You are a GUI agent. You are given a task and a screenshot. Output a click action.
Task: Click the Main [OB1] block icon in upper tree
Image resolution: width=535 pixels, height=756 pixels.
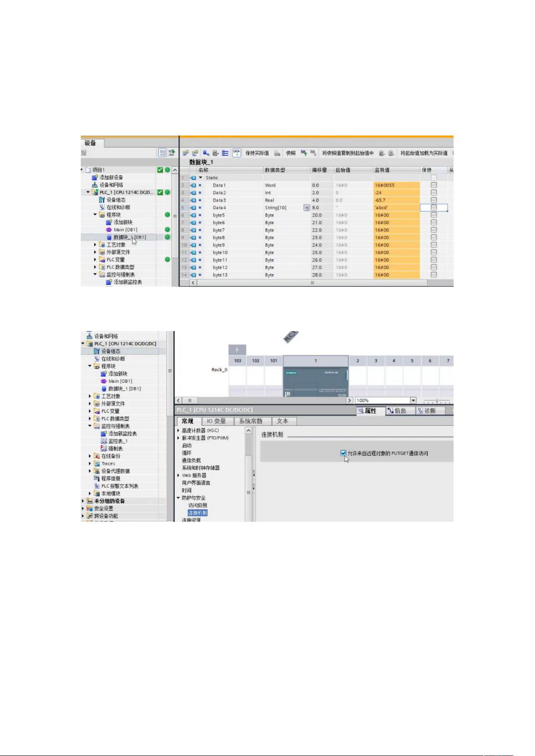point(109,230)
